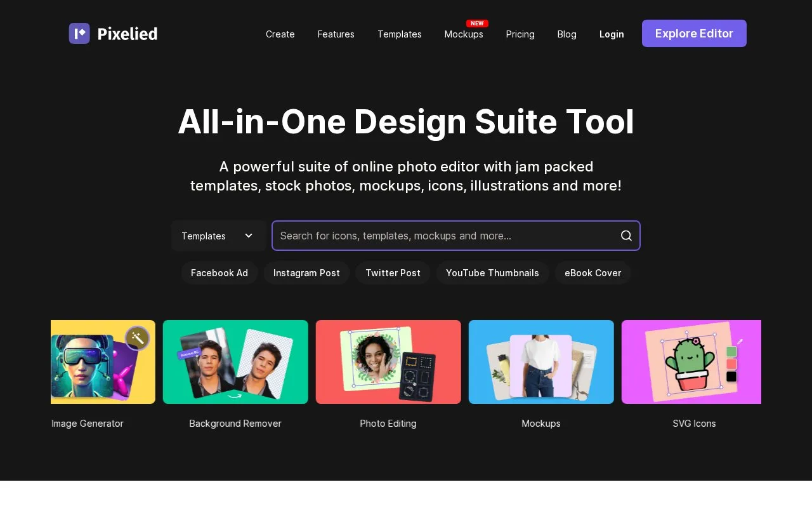Select the Instagram Post chip
This screenshot has width=812, height=508.
pos(306,273)
